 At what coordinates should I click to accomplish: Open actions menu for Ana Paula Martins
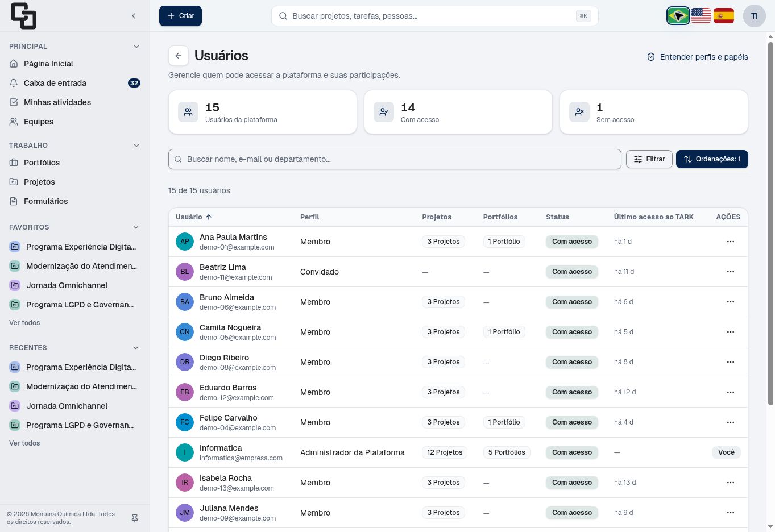731,242
